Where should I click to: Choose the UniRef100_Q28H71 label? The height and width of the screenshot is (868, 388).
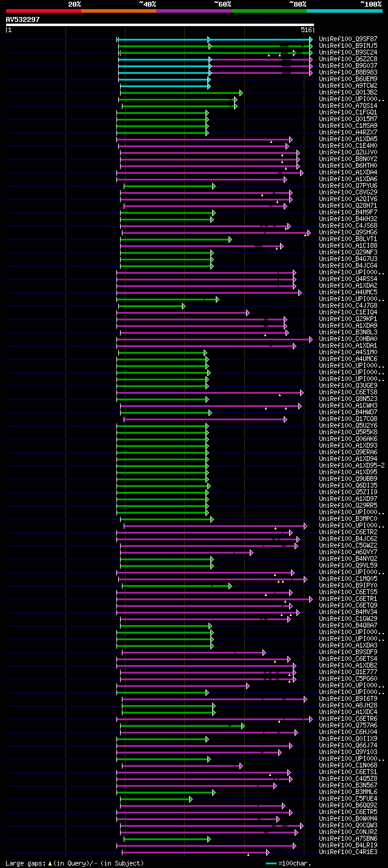pos(348,206)
